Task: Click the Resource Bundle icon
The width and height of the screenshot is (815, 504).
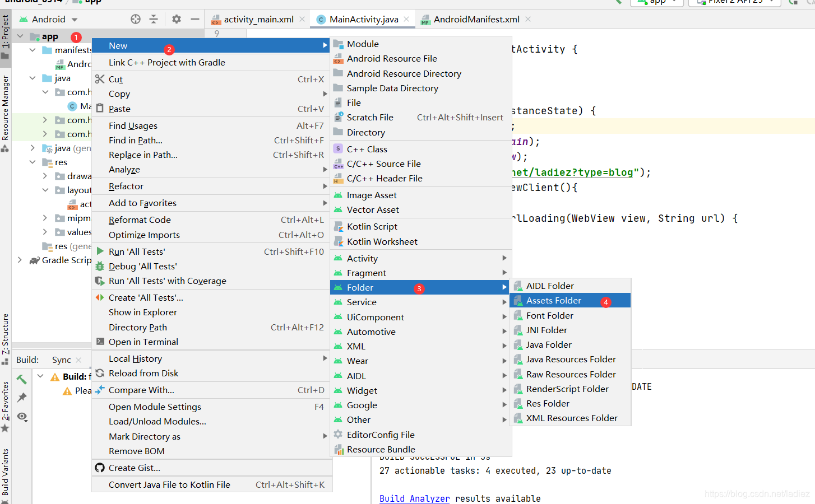Action: 338,449
